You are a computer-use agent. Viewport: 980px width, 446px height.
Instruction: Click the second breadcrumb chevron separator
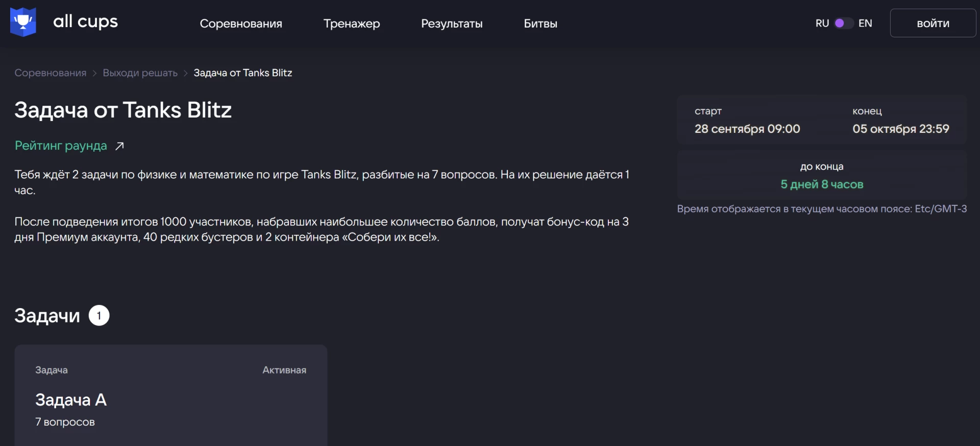[186, 74]
